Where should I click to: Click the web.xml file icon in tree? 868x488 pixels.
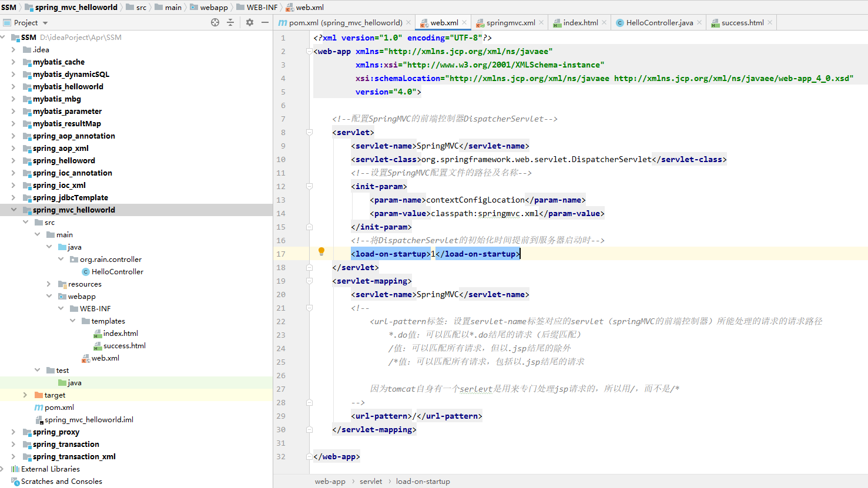coord(86,358)
